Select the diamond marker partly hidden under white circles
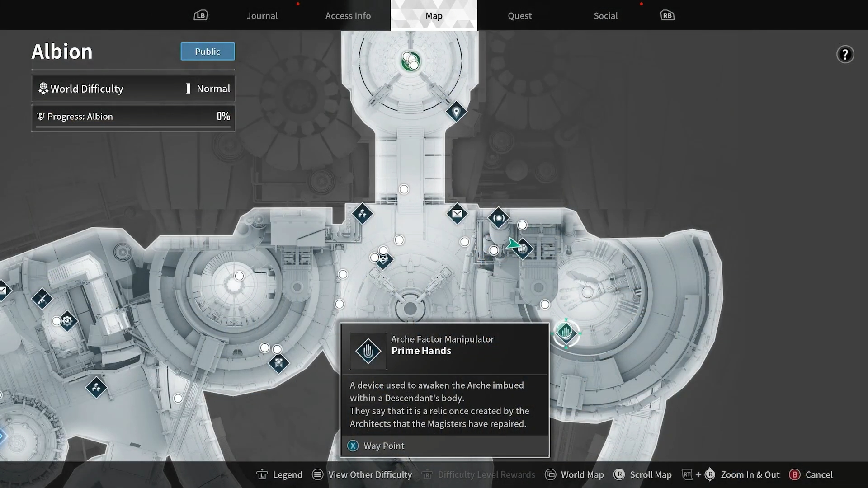Image resolution: width=868 pixels, height=488 pixels. pos(384,260)
